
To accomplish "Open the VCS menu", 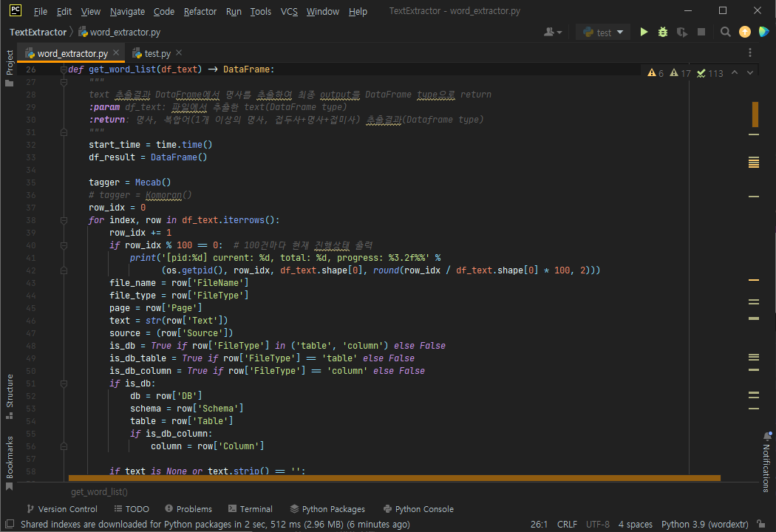I will pyautogui.click(x=289, y=11).
